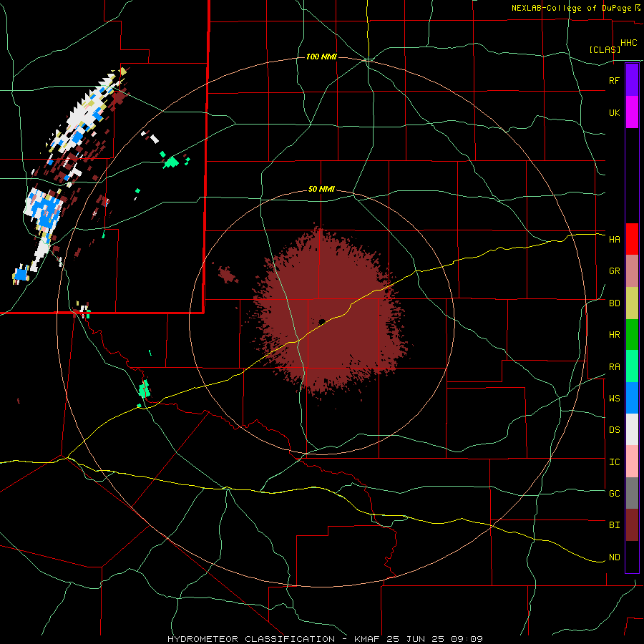Click the HA legend label
644x644 pixels.
tap(614, 239)
